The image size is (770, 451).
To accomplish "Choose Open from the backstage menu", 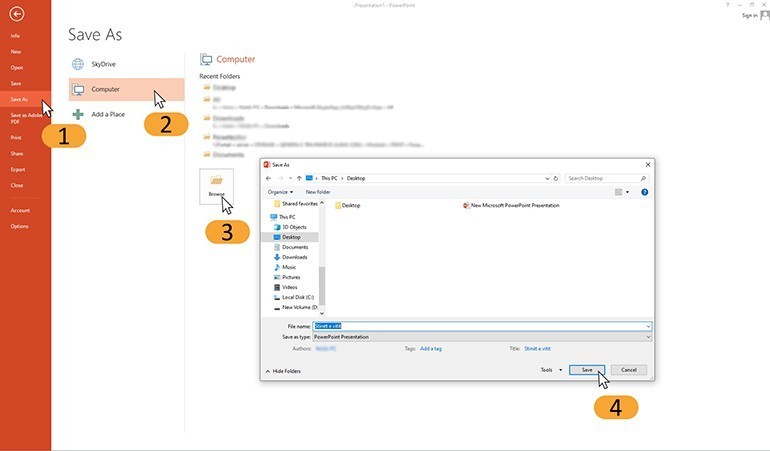I will [x=17, y=68].
